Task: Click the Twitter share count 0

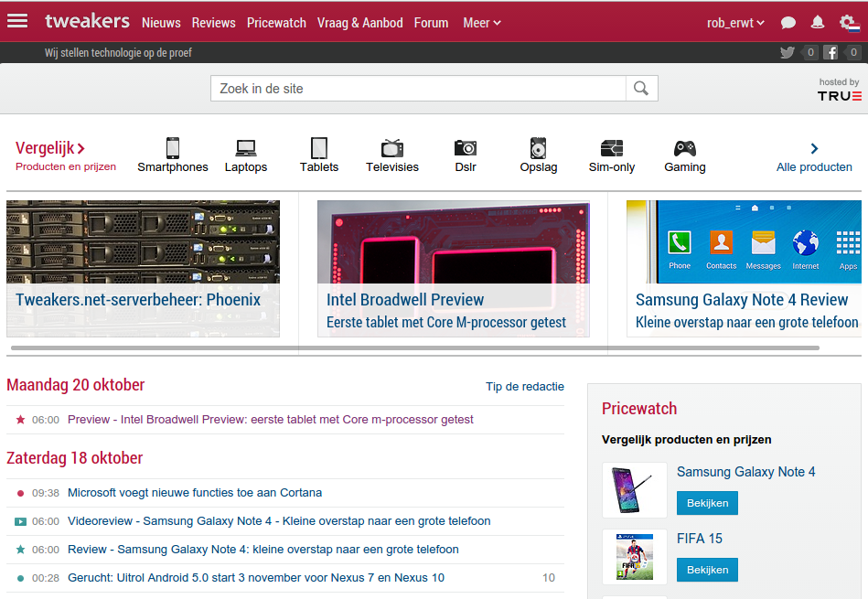Action: point(809,53)
